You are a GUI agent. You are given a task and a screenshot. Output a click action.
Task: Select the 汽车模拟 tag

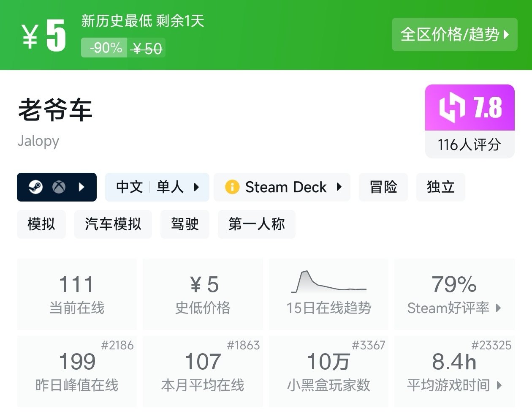[113, 224]
